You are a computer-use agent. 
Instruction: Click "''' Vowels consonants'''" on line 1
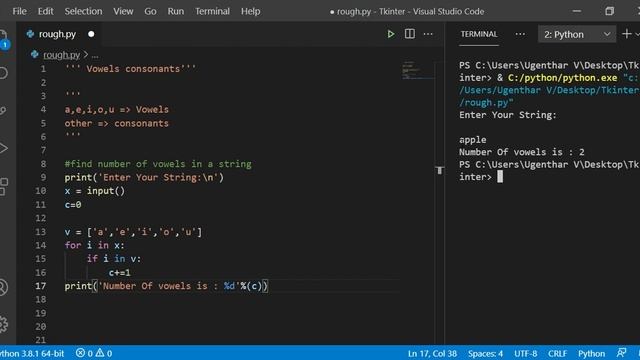pos(130,69)
